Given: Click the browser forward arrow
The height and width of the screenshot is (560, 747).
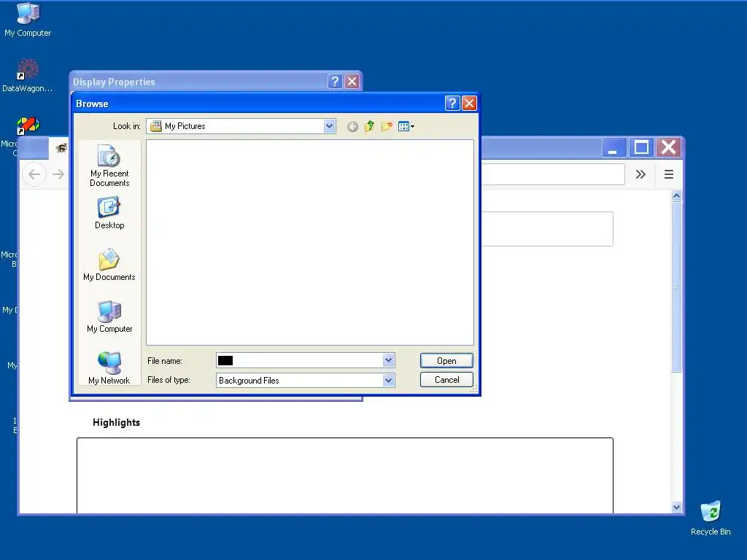Looking at the screenshot, I should pos(58,174).
